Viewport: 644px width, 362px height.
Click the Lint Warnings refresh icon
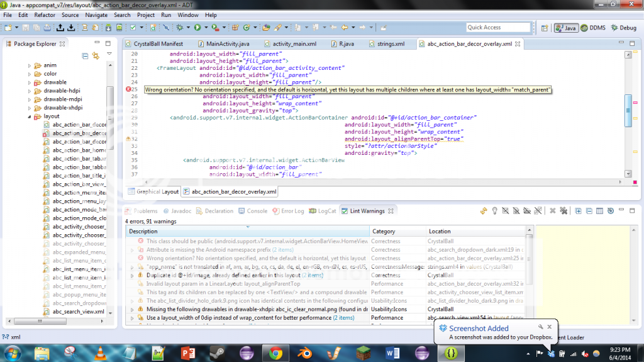pyautogui.click(x=484, y=211)
